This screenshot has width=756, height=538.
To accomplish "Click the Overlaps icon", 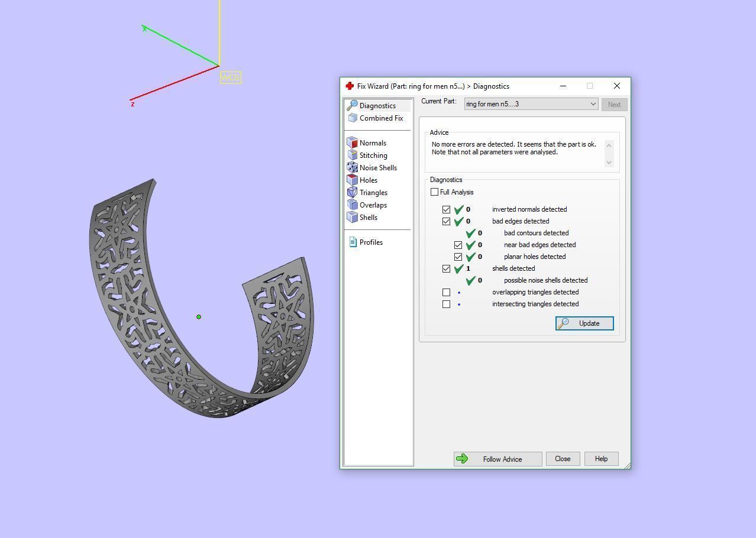I will click(352, 205).
